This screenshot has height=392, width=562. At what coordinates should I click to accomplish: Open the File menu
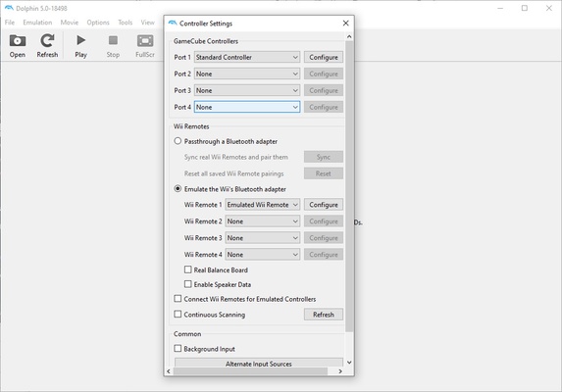(x=10, y=23)
